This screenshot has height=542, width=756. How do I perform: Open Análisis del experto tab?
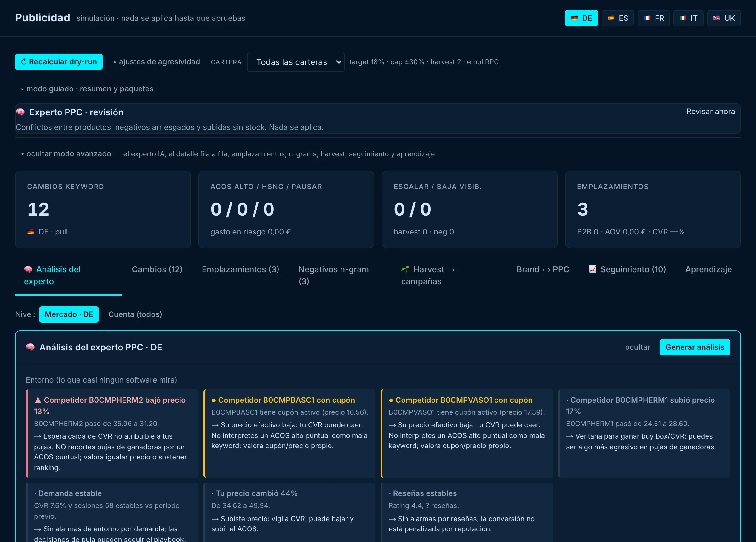tap(68, 275)
